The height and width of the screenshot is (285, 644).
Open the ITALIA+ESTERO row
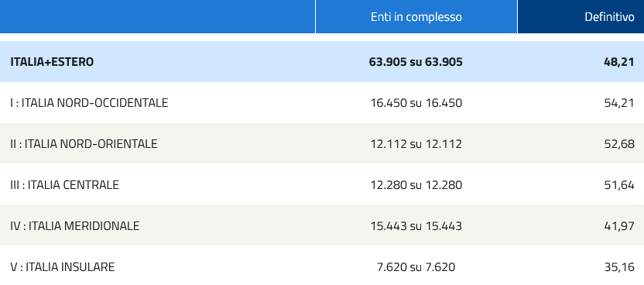click(322, 62)
